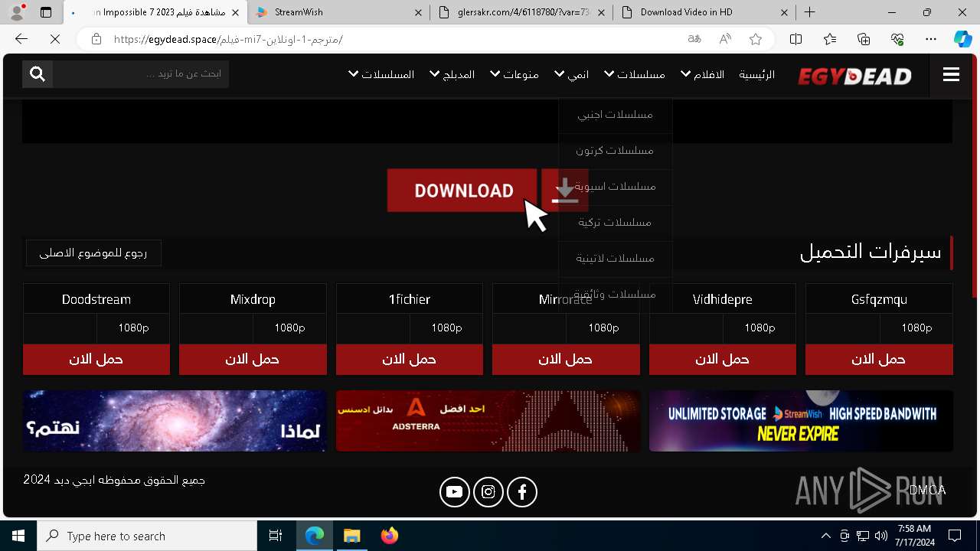Expand the منوعات dropdown menu
Viewport: 980px width, 551px height.
click(514, 74)
